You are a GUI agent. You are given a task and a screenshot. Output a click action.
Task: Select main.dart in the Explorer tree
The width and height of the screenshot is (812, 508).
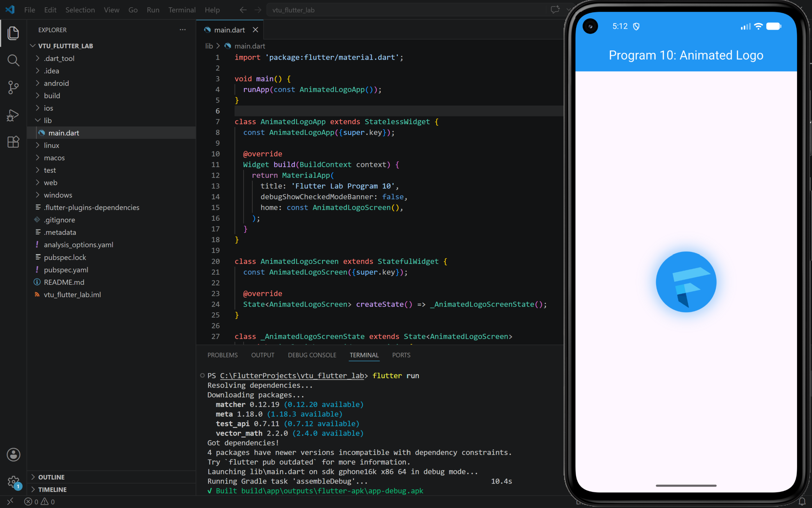pos(111,133)
